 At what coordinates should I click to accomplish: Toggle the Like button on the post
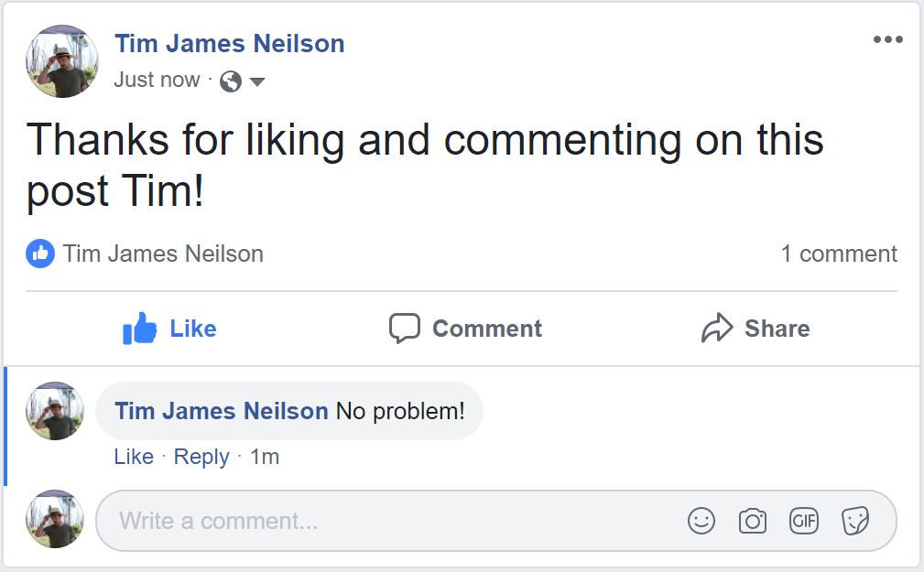[169, 329]
